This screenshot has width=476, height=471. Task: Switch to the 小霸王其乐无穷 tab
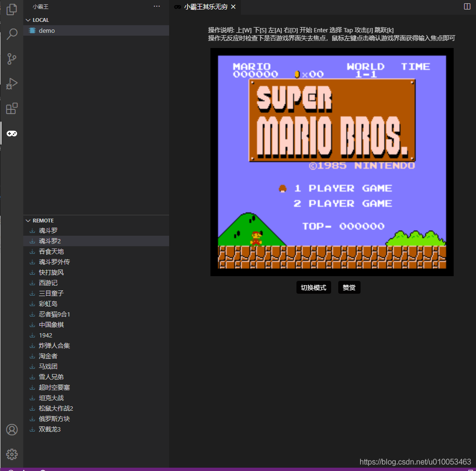[x=206, y=7]
